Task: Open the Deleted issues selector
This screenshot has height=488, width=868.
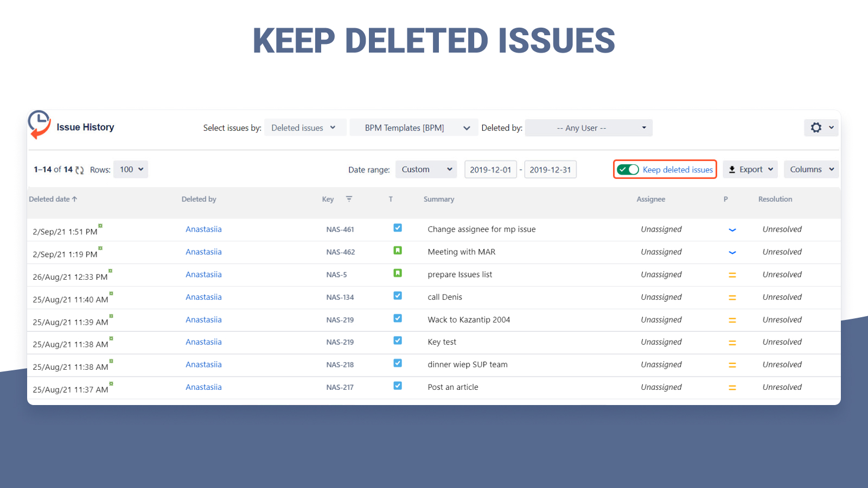Action: 304,127
